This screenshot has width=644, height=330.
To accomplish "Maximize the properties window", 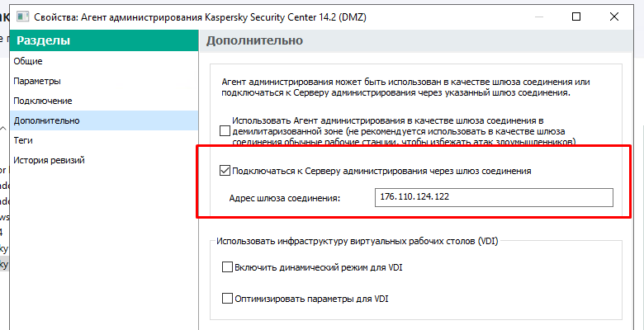I will pyautogui.click(x=577, y=16).
